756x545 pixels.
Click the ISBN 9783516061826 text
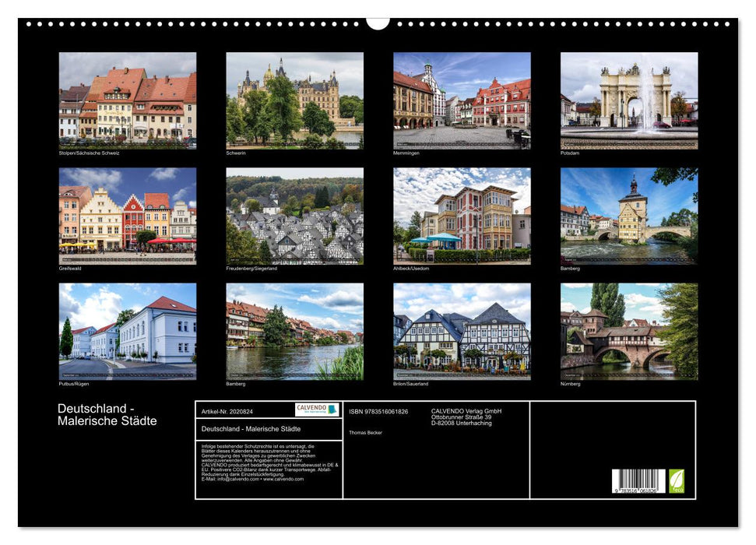coord(379,412)
